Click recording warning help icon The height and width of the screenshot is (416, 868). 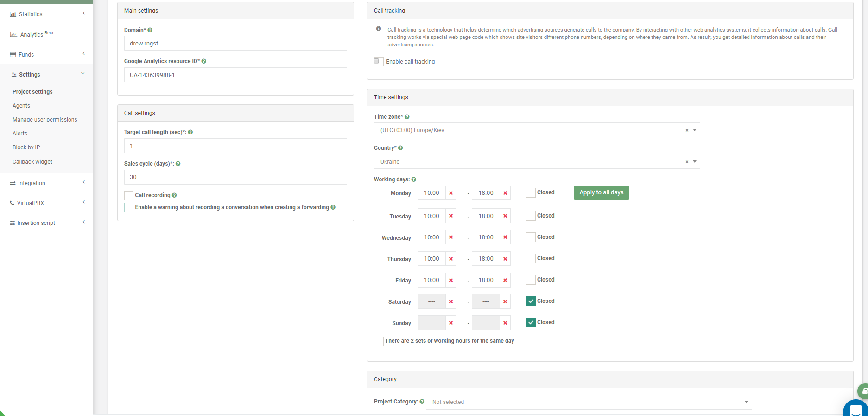(333, 207)
